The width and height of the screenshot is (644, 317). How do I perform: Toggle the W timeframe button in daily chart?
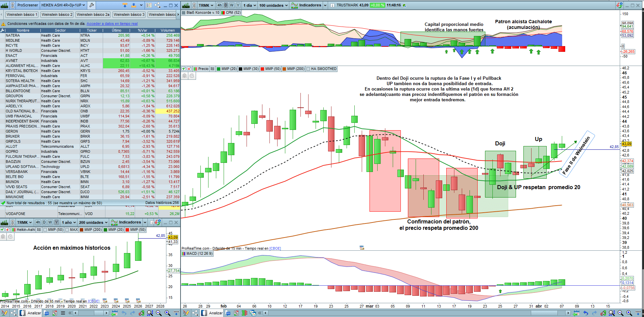tap(232, 5)
